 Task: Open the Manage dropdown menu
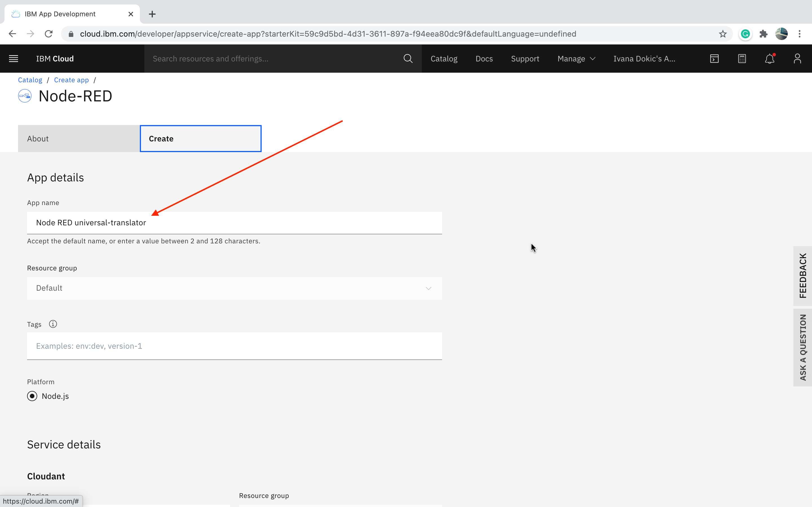tap(576, 59)
